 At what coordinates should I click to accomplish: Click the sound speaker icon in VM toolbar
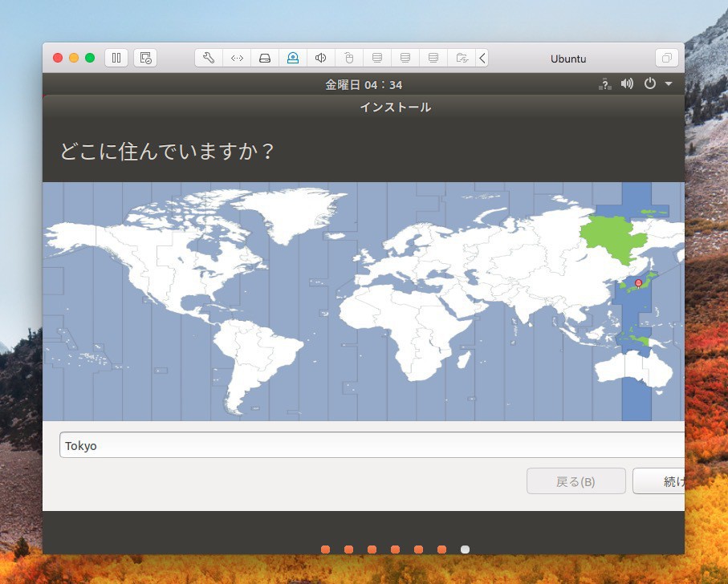(x=321, y=58)
